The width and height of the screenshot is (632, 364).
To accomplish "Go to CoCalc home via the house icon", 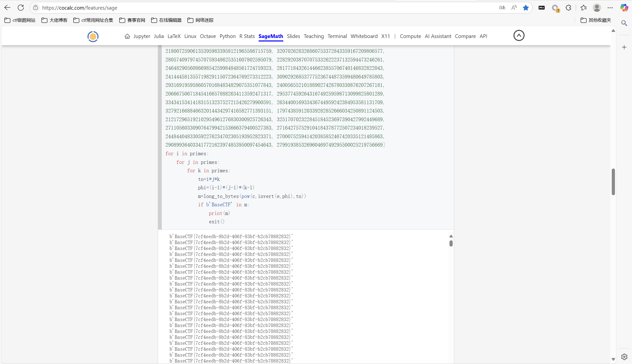I will (127, 36).
